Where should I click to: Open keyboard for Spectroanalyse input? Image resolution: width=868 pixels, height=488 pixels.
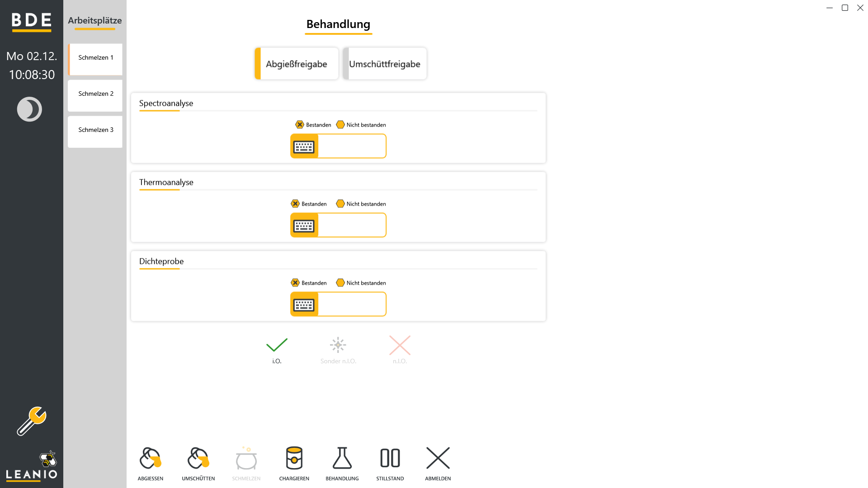[304, 146]
